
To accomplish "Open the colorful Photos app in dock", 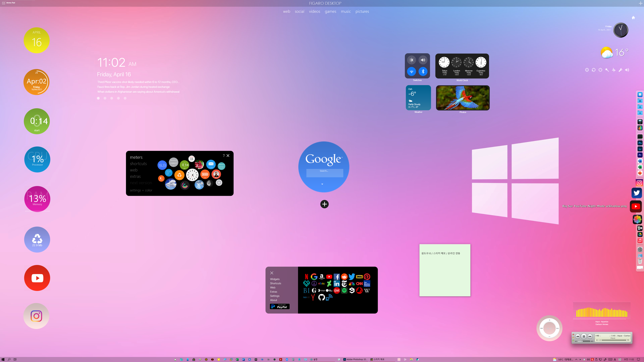I will coord(637,219).
